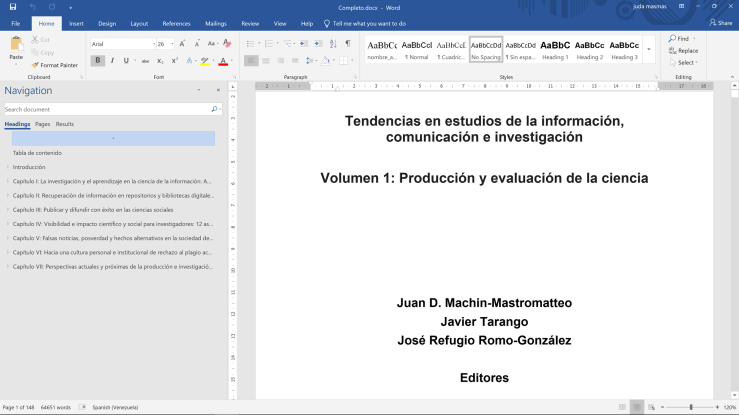Click the bullets list icon
The width and height of the screenshot is (739, 415).
(x=250, y=44)
